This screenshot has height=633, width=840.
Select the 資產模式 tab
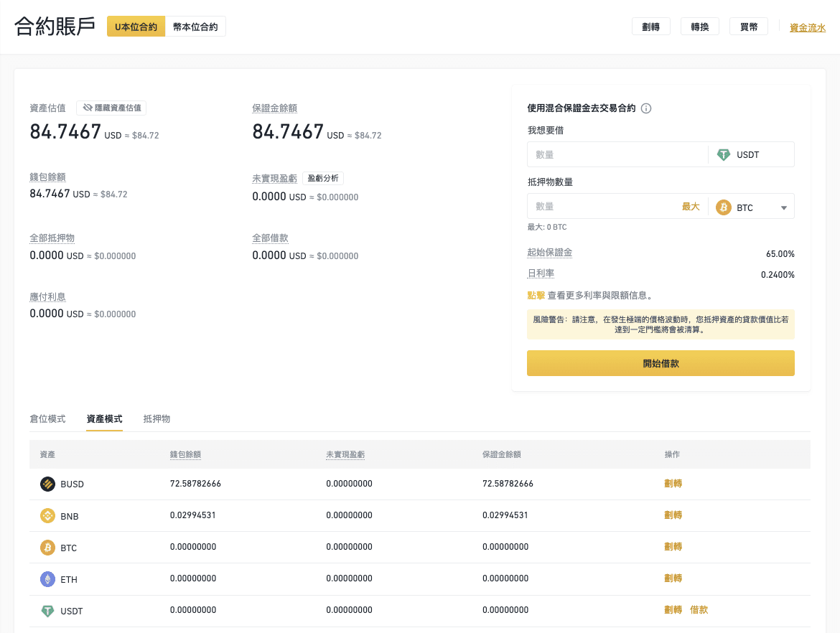coord(105,419)
